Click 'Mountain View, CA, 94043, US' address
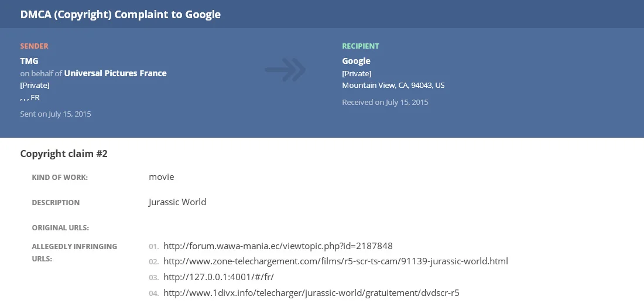Screen dimensions: 644x303 [x=393, y=85]
